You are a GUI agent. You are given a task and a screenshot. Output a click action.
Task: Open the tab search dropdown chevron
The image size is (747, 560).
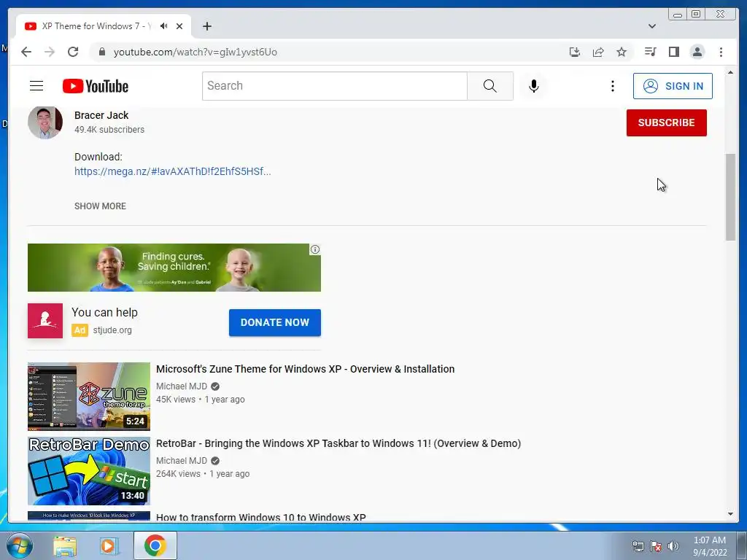tap(651, 26)
